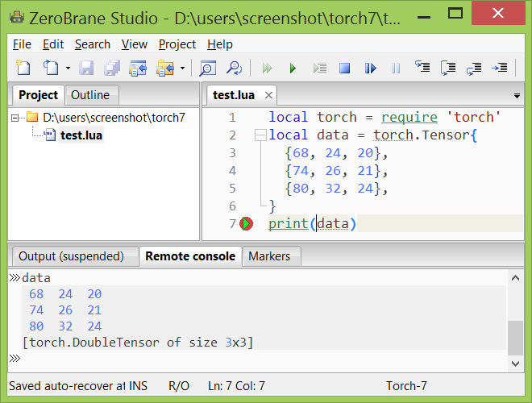Open the project directory dropdown arrow
532x403 pixels.
[182, 69]
